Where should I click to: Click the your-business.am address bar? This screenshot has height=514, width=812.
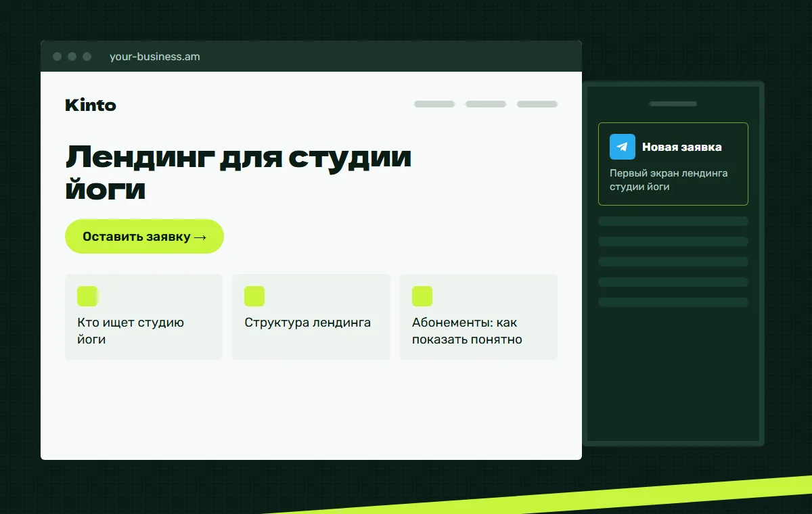pyautogui.click(x=155, y=57)
